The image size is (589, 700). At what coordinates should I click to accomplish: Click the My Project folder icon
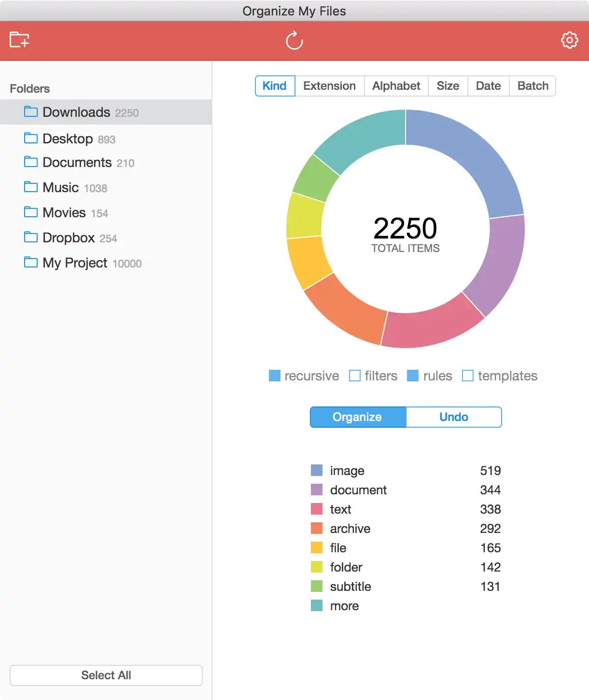pos(31,262)
